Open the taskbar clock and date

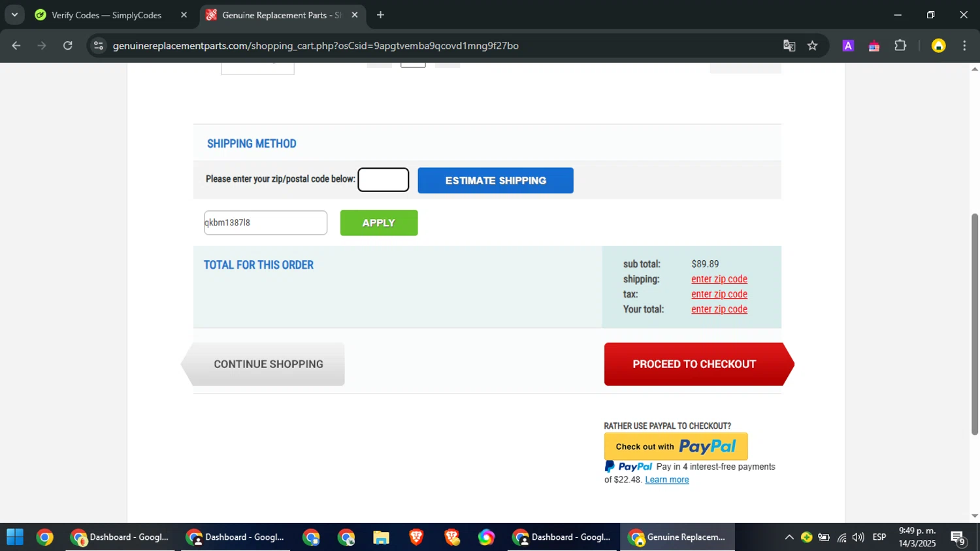(x=917, y=537)
